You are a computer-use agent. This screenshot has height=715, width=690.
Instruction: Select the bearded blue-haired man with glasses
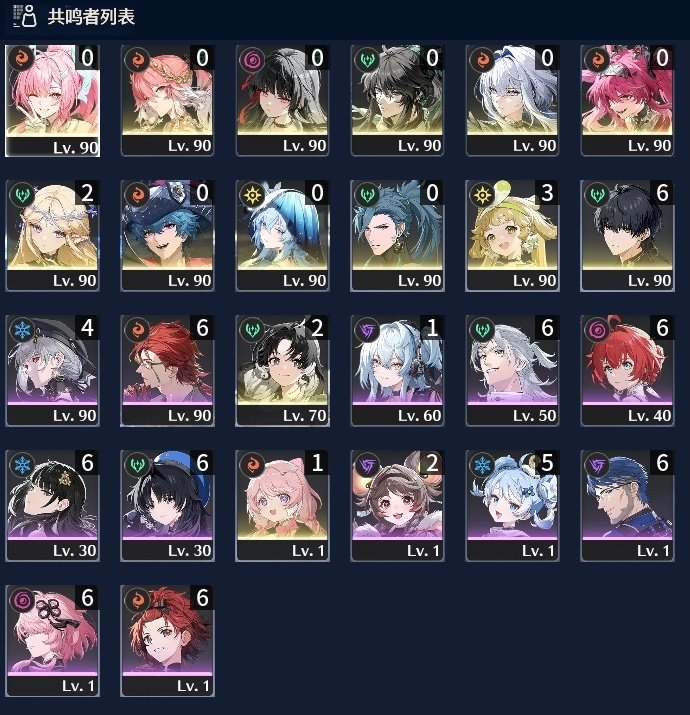click(627, 506)
